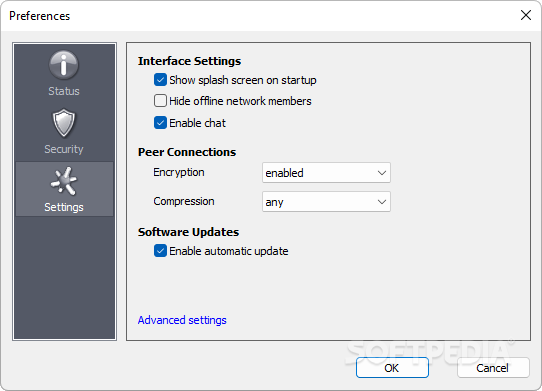The height and width of the screenshot is (391, 542).
Task: Click the Peer Connections heading
Action: (187, 152)
